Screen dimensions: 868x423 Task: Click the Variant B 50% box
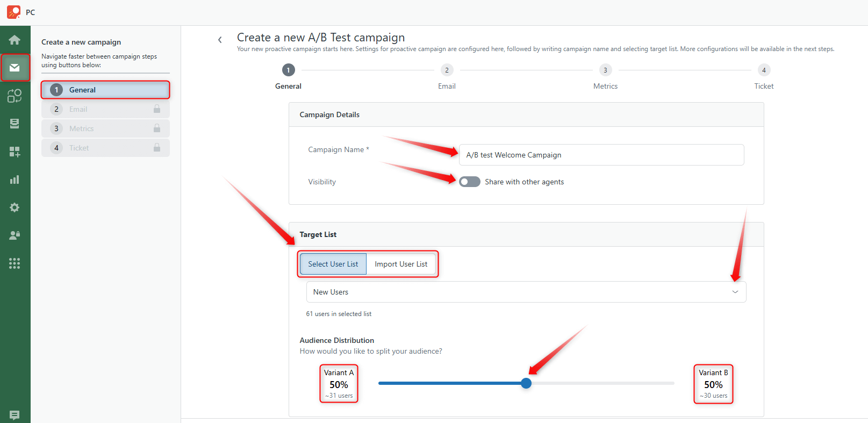pos(713,384)
